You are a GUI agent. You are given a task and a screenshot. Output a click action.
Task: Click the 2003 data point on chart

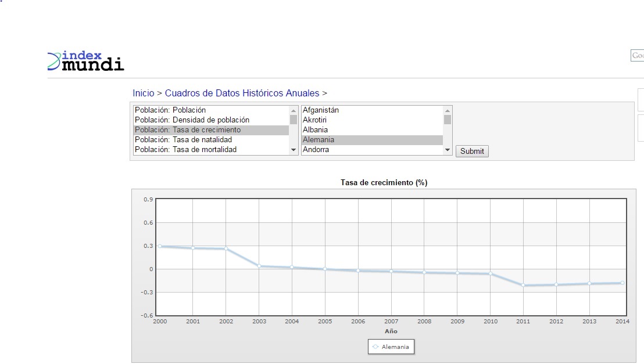(259, 266)
